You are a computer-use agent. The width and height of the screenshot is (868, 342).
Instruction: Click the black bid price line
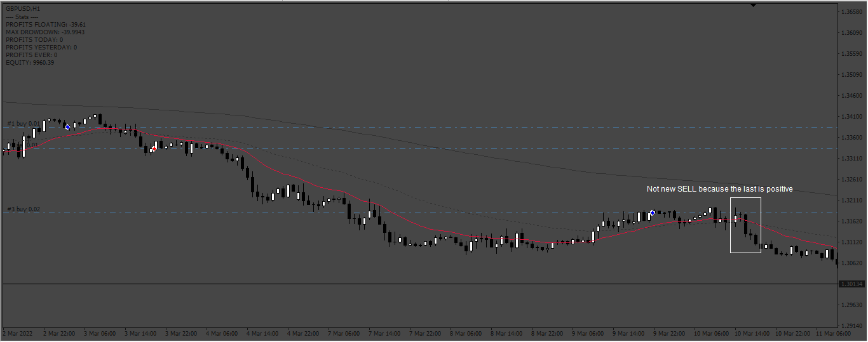click(419, 284)
